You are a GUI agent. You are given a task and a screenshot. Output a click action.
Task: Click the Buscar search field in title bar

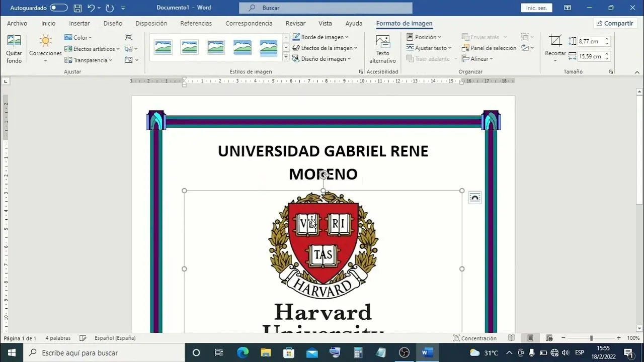pos(326,8)
